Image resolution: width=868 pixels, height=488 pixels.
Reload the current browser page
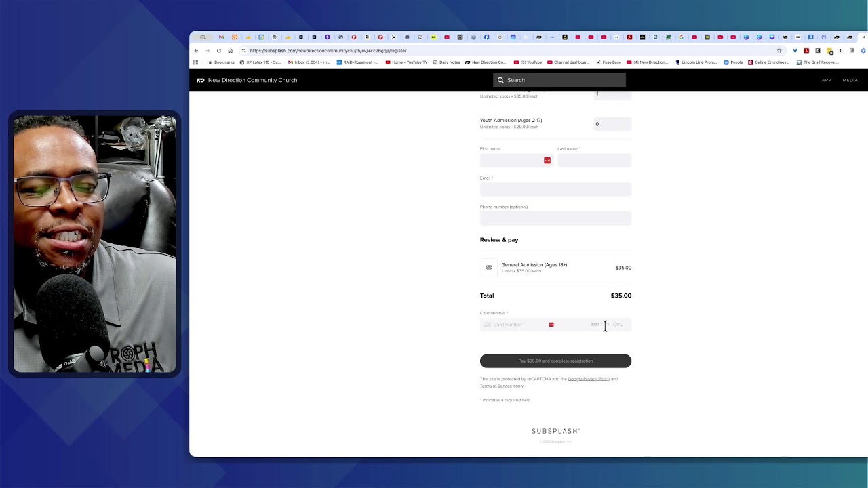[x=219, y=51]
